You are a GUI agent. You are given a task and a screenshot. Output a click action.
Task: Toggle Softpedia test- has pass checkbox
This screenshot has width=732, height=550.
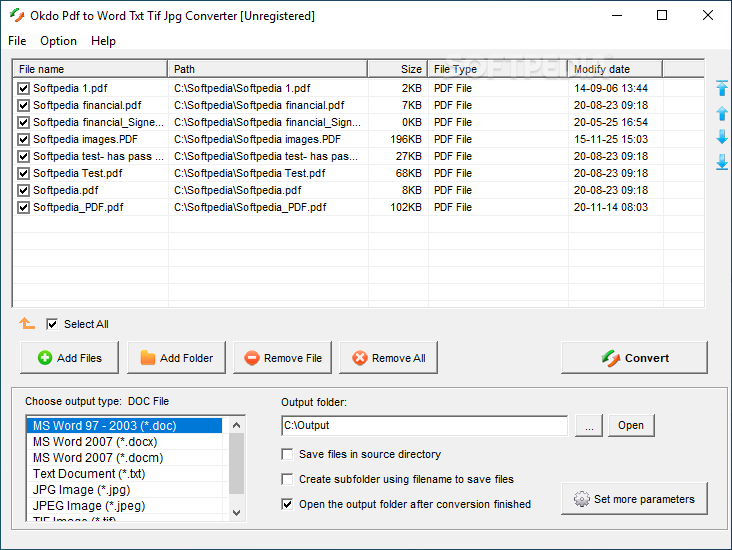(x=23, y=156)
